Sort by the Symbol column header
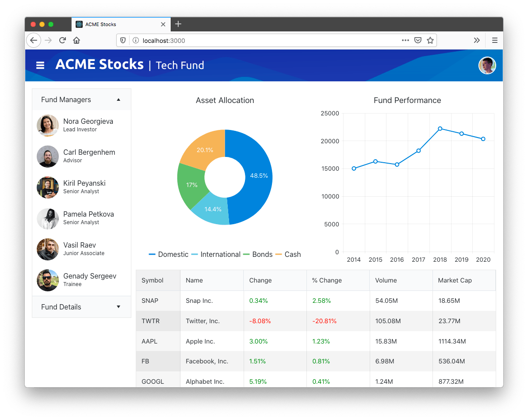528x420 pixels. 158,280
